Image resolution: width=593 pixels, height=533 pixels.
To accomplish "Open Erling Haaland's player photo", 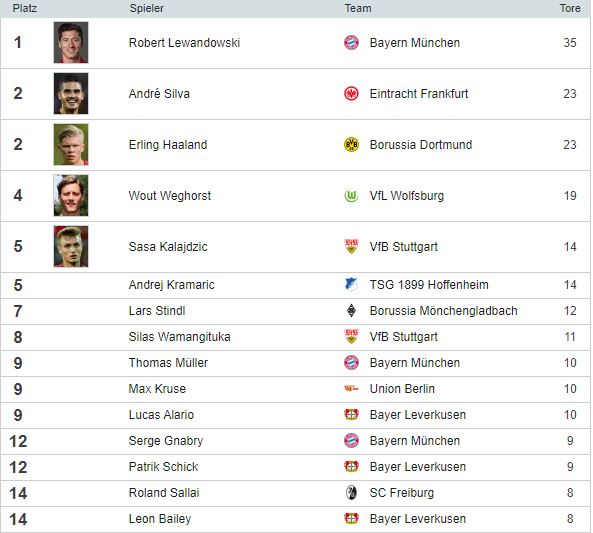I will pos(71,145).
